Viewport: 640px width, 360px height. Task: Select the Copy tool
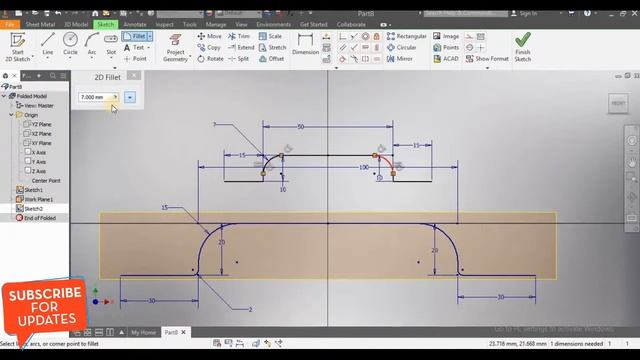[x=209, y=48]
